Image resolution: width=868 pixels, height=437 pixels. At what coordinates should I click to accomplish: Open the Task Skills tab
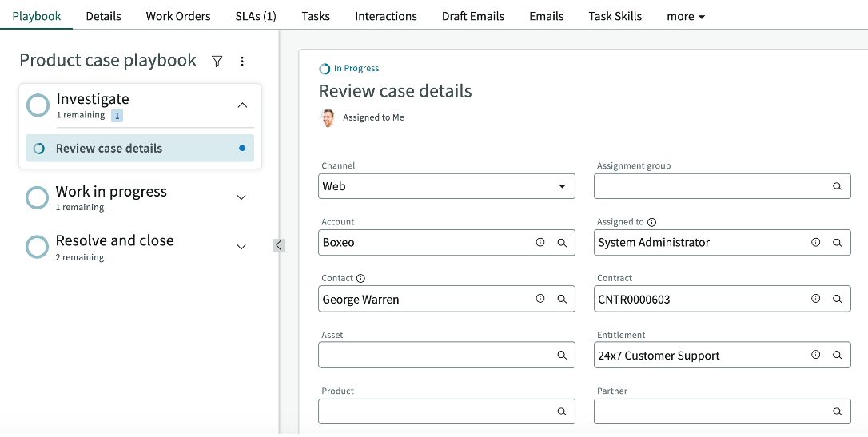tap(615, 16)
